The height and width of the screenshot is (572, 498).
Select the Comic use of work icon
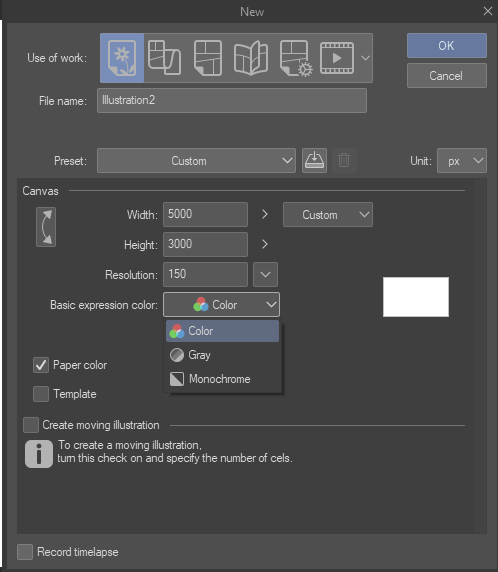tap(208, 58)
